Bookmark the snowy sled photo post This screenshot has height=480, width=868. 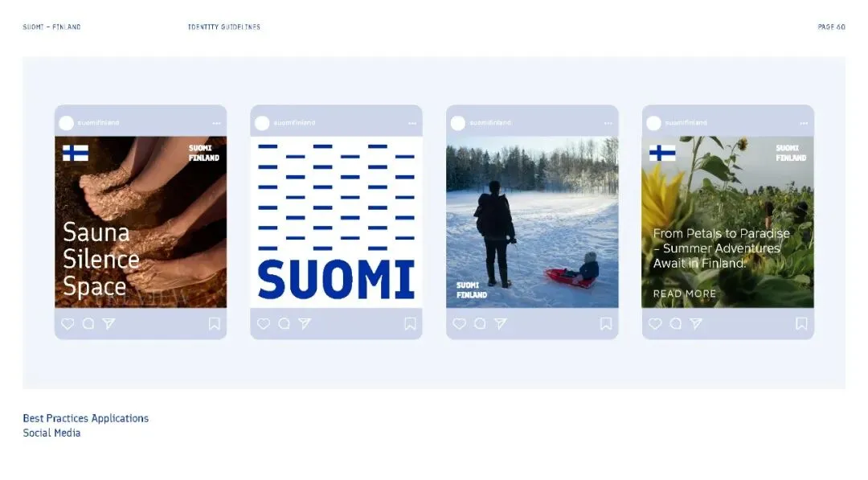click(606, 323)
